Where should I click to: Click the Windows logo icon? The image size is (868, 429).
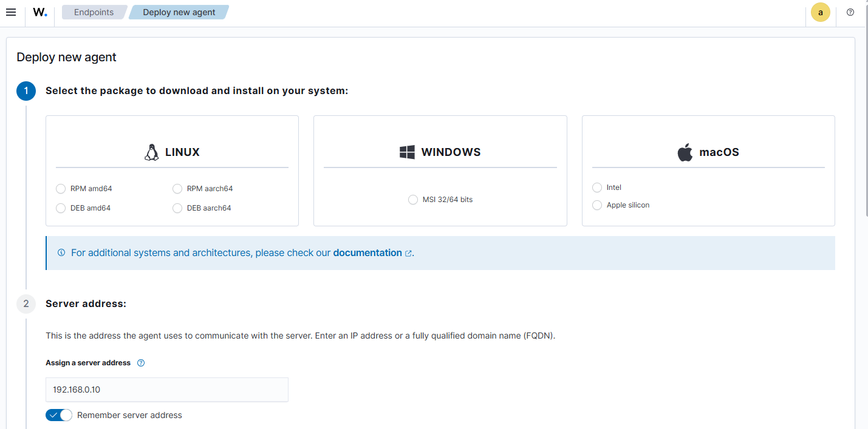tap(407, 152)
